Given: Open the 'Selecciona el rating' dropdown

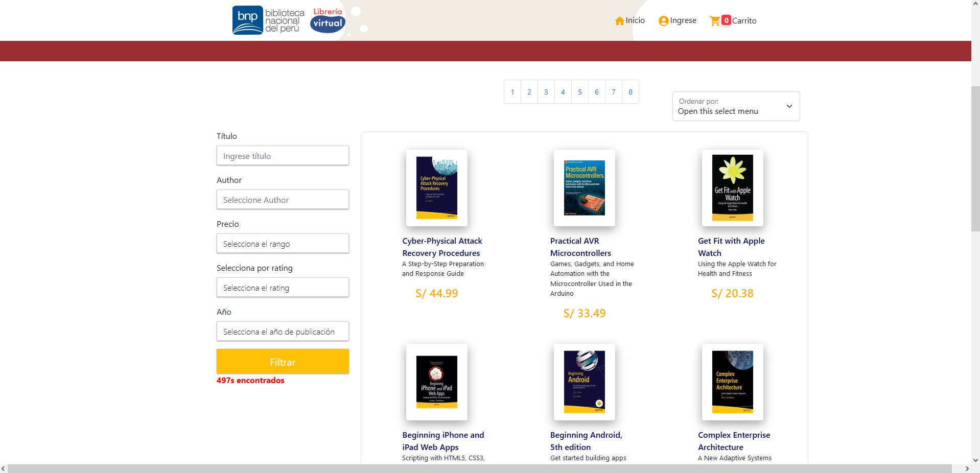Looking at the screenshot, I should [x=283, y=288].
